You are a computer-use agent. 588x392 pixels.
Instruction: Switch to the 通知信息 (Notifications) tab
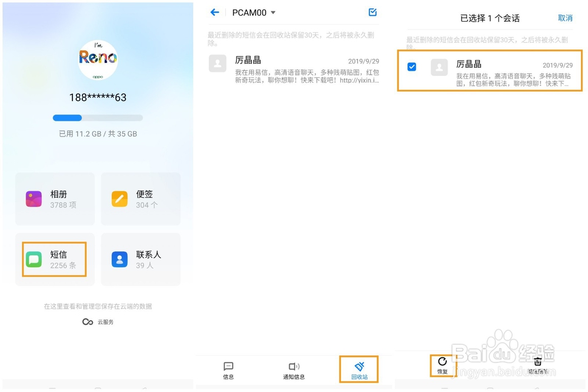click(x=294, y=369)
